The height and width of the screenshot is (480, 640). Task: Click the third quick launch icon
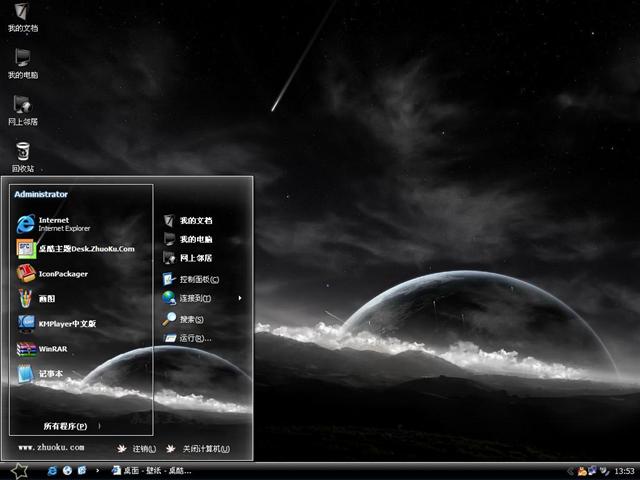(82, 471)
